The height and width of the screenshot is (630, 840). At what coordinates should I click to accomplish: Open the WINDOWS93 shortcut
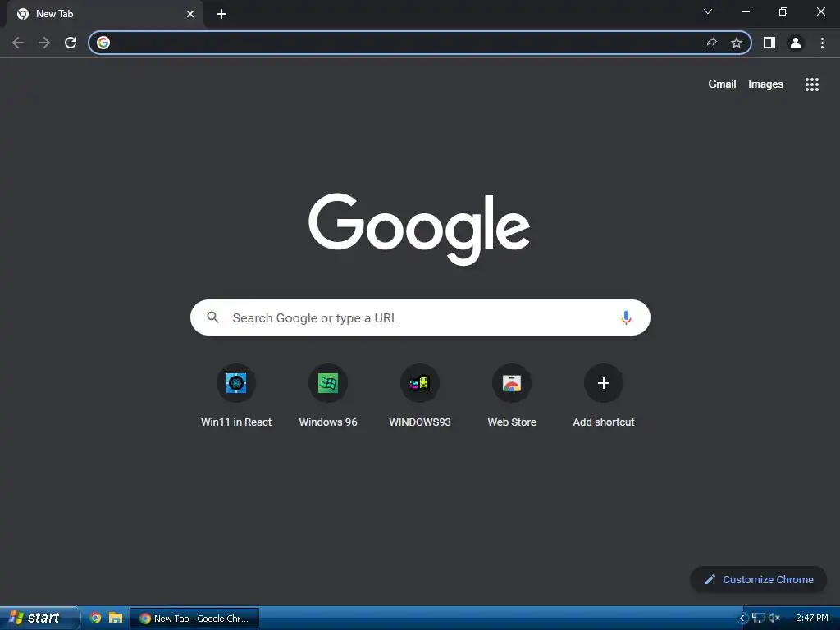420,396
